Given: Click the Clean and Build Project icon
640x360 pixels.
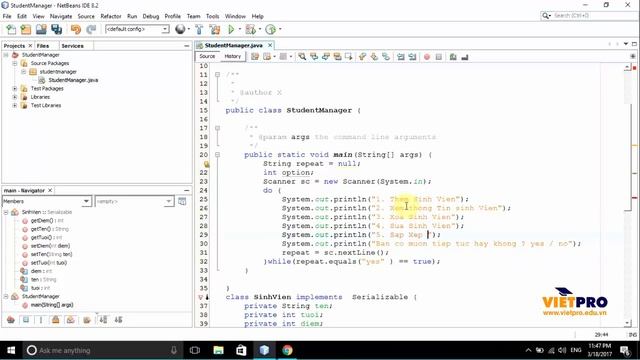Looking at the screenshot, I should pos(215,29).
